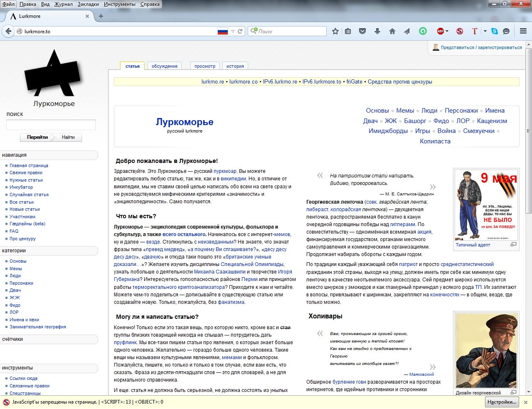This screenshot has height=409, width=532.
Task: Save page to Pocket icon
Action: point(362,31)
